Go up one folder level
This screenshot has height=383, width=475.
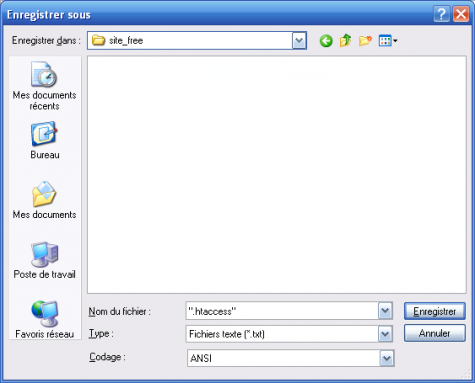tap(345, 41)
